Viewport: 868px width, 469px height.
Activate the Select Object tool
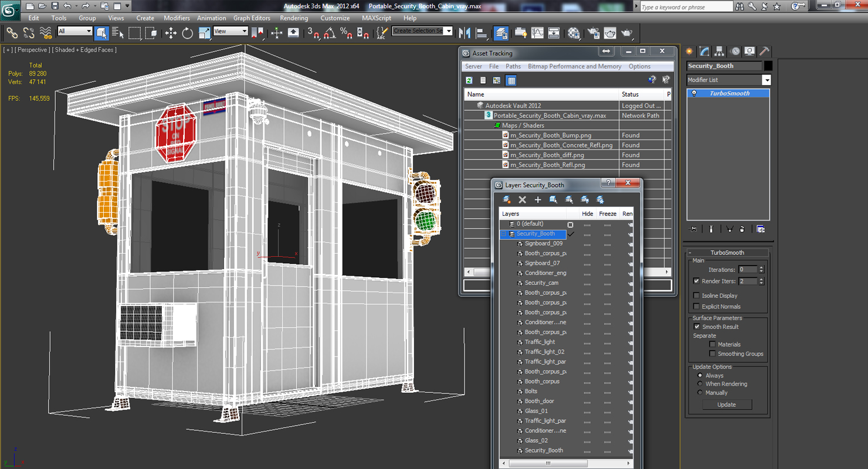tap(101, 33)
